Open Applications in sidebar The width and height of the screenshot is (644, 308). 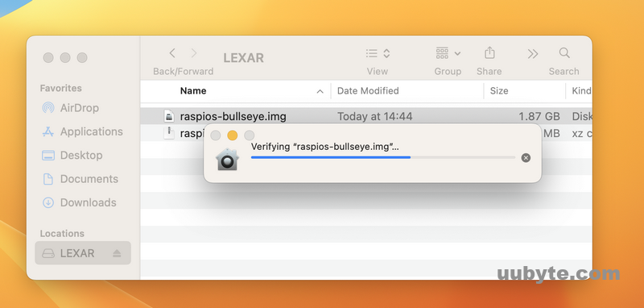(x=82, y=131)
